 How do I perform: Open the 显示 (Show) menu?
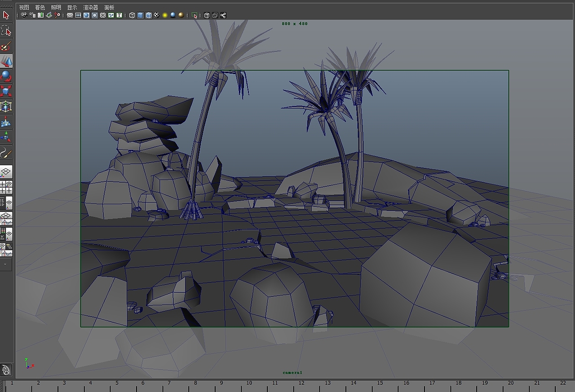72,8
